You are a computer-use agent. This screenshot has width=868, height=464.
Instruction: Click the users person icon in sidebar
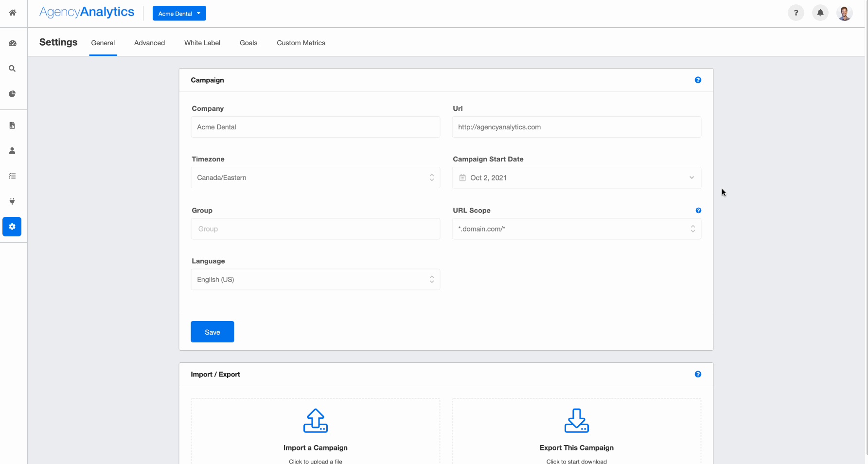tap(13, 151)
